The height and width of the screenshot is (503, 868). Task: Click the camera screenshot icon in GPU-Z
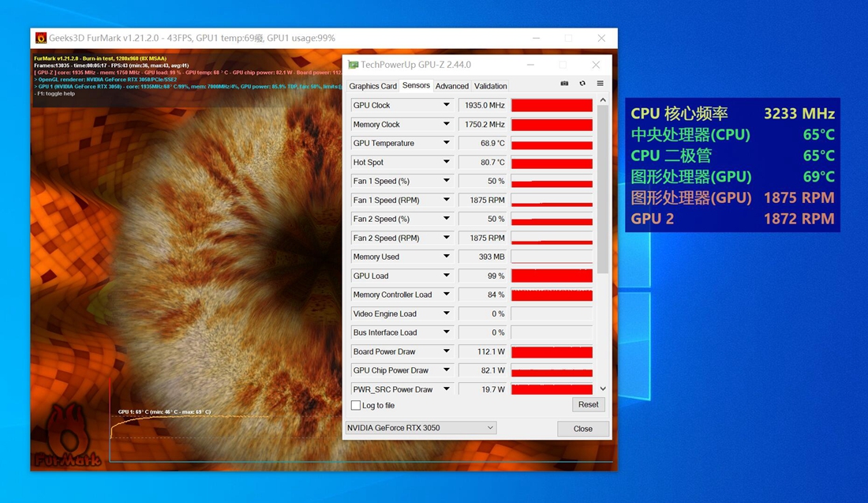pos(564,83)
